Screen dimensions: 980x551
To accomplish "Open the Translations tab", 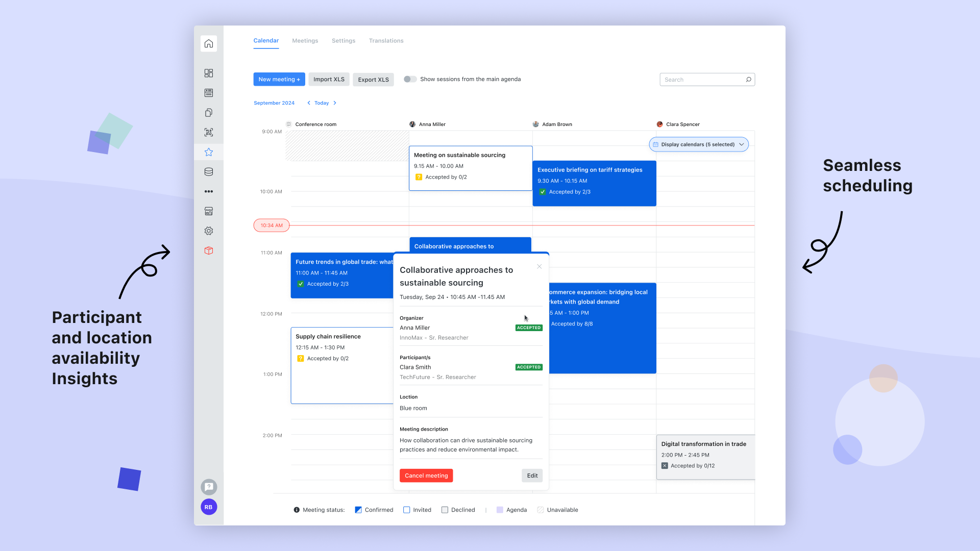I will click(x=386, y=41).
